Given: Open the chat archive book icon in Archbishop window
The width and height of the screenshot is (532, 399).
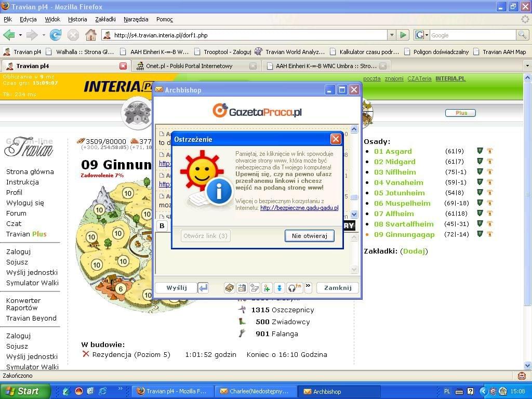Looking at the screenshot, I should 230,288.
